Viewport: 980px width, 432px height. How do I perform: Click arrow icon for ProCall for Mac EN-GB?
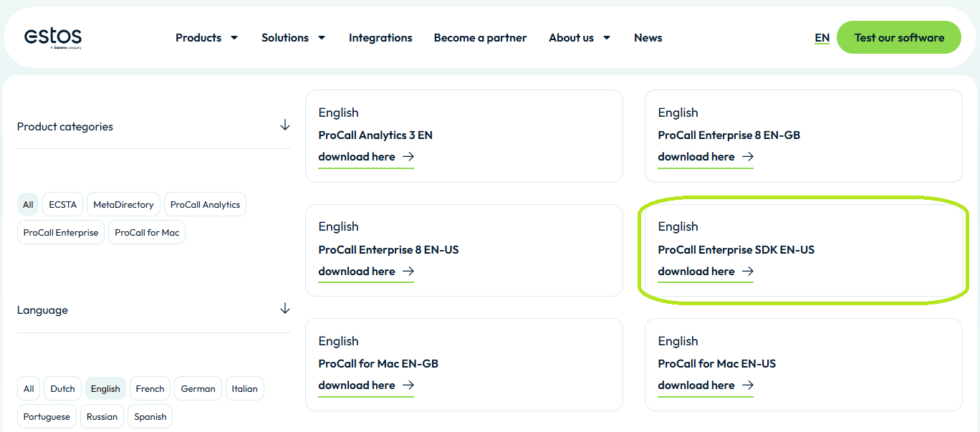point(408,385)
